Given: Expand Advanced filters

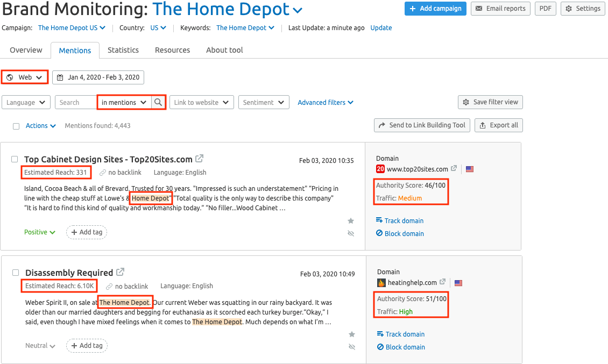Looking at the screenshot, I should (x=326, y=102).
